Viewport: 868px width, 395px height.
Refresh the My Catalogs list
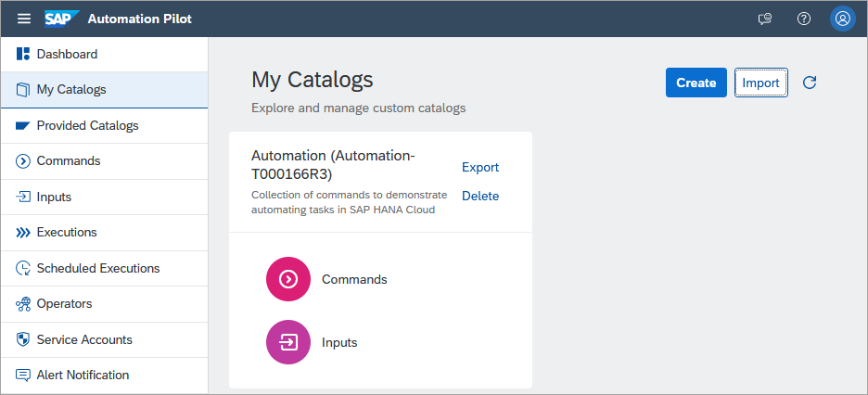[810, 83]
